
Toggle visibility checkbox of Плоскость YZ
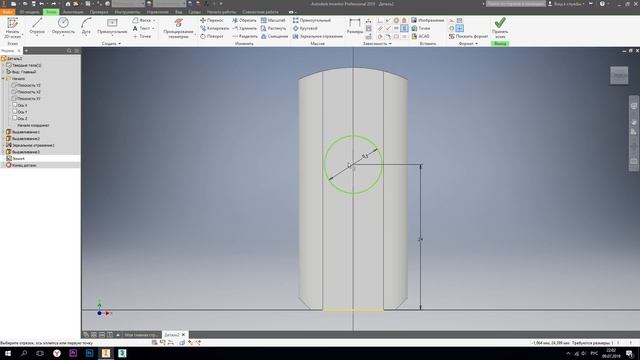tap(14, 85)
